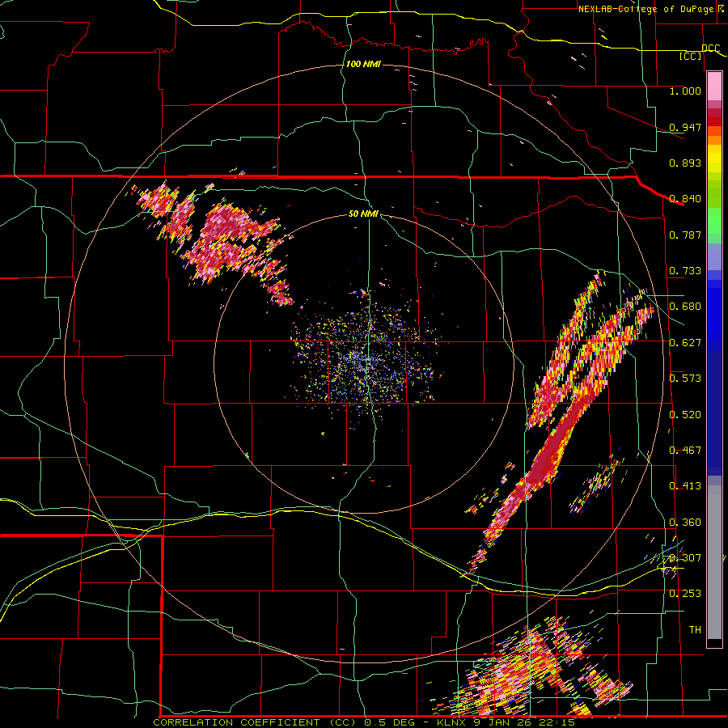The image size is (728, 728).
Task: Click the 50 NMI range ring label
Action: click(x=363, y=214)
